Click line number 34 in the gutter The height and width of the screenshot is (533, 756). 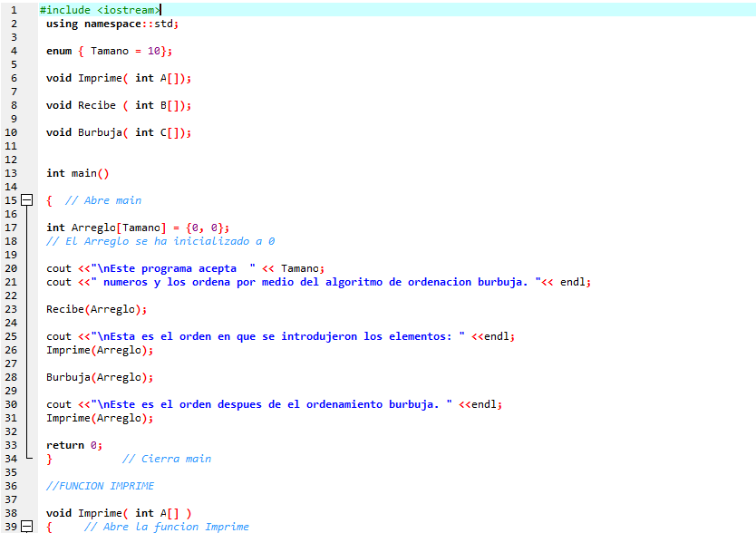(11, 459)
